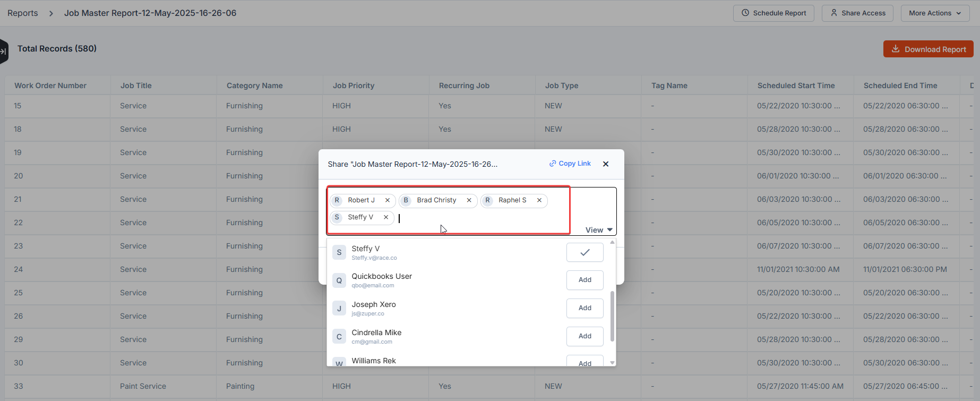Screen dimensions: 980x401
Task: Go to Reports breadcrumb
Action: [23, 13]
